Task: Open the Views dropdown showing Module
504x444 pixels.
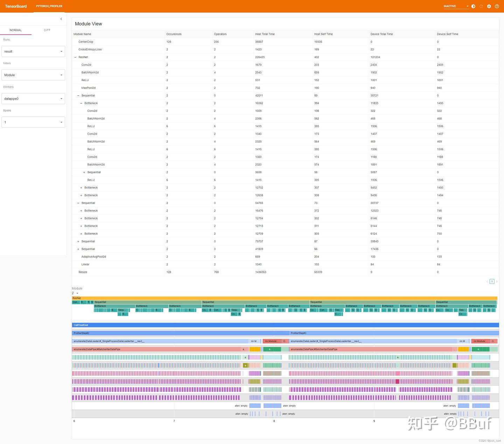Action: (33, 75)
